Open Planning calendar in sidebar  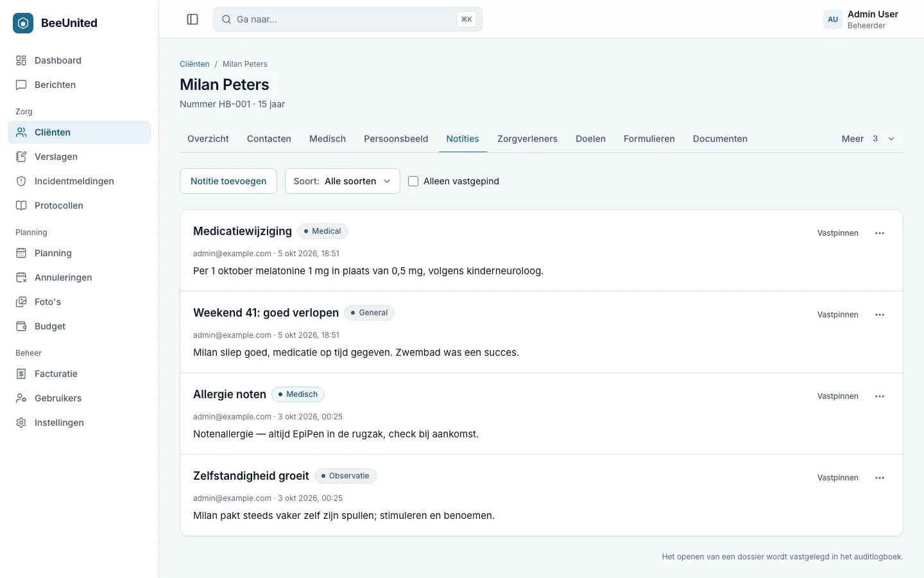tap(79, 253)
